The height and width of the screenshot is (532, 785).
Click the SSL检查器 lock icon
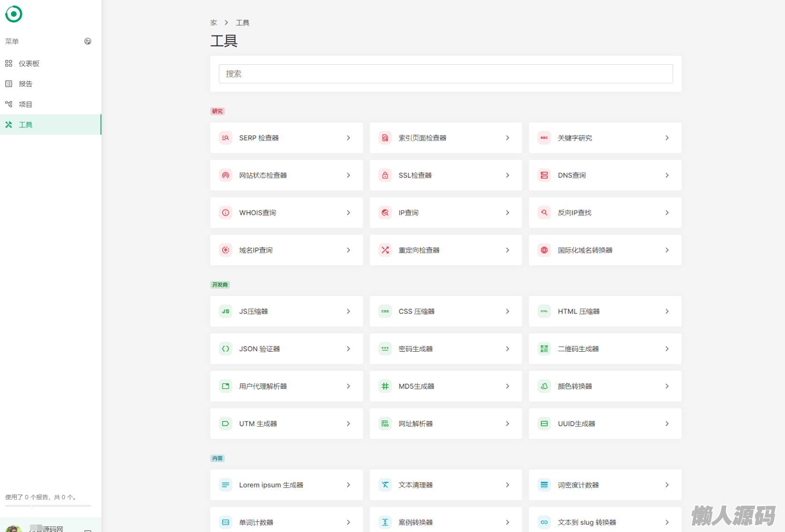pos(385,175)
